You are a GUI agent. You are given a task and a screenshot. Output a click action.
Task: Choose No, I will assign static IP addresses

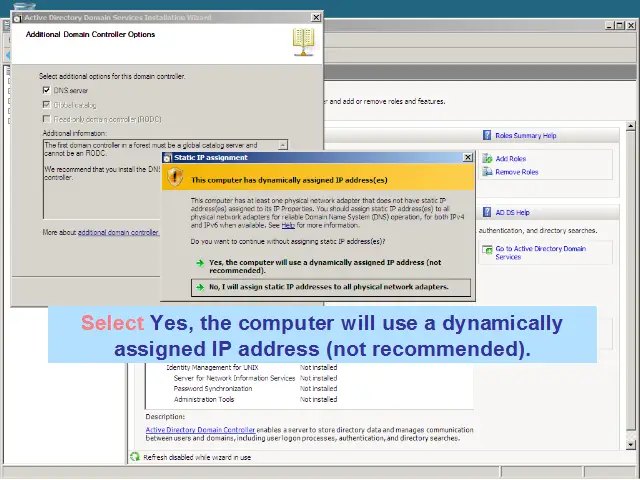pos(331,287)
